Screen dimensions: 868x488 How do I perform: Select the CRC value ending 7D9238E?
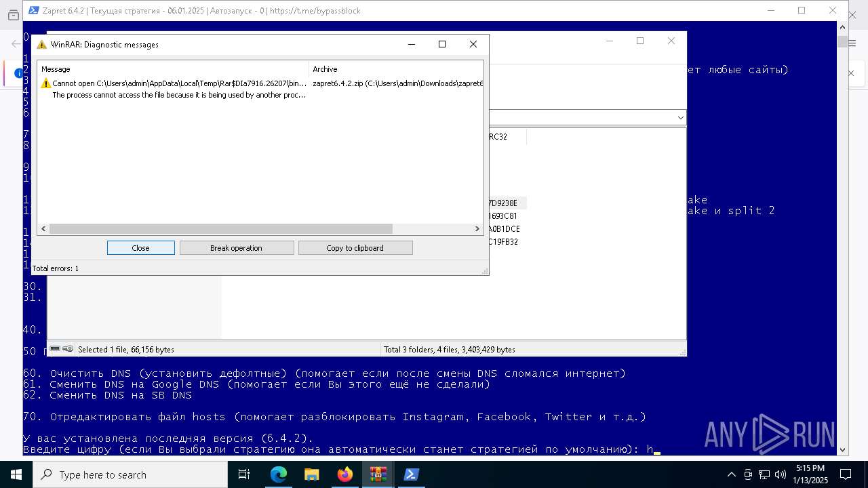pos(502,203)
